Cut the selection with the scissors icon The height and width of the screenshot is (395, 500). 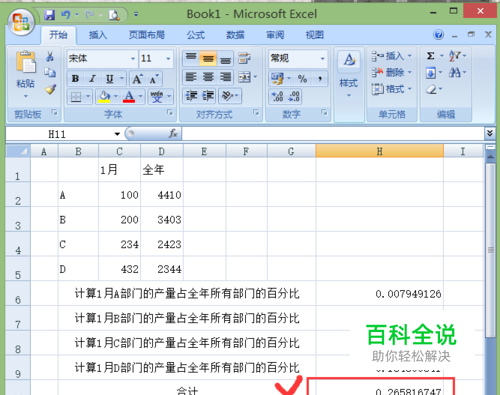(50, 56)
